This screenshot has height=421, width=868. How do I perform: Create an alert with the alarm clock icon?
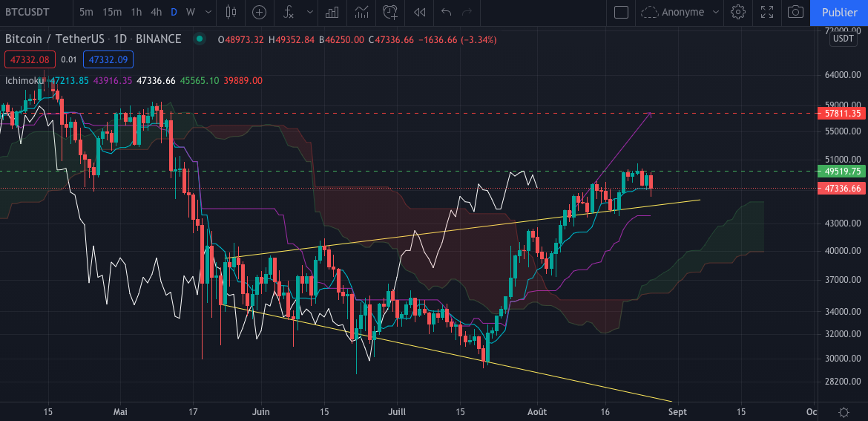pos(390,12)
